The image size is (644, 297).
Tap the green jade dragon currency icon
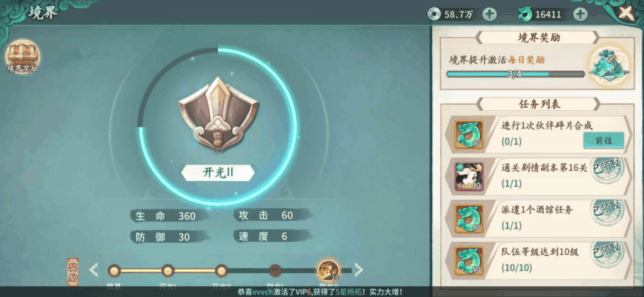524,14
